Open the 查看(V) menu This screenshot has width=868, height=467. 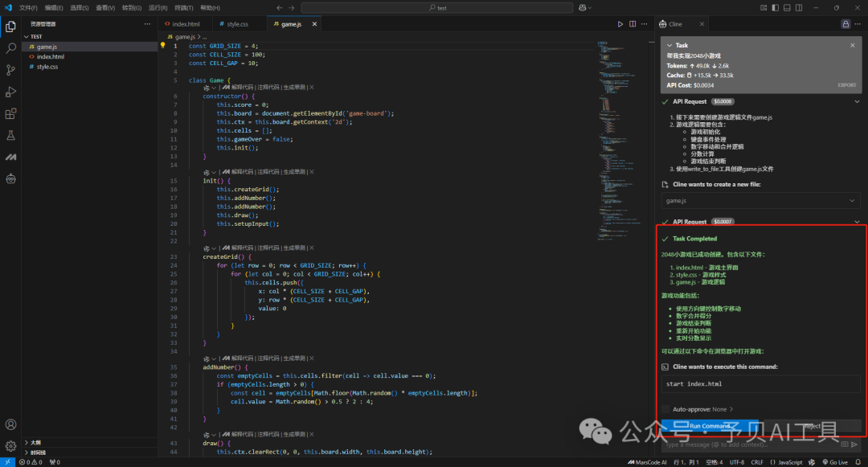pos(105,8)
